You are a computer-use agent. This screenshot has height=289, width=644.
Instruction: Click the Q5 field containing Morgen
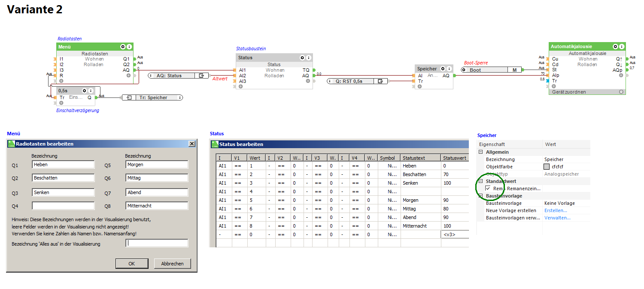point(157,164)
